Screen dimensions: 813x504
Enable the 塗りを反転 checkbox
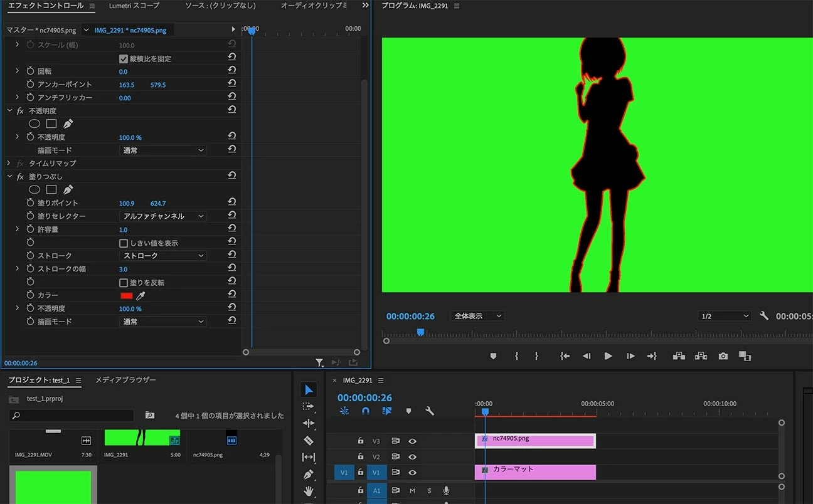pos(124,283)
